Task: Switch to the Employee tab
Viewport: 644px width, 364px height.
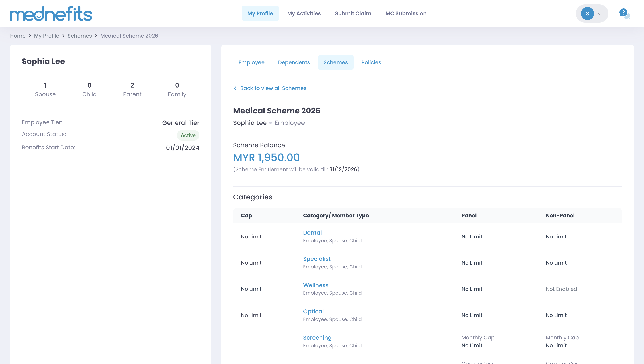Action: tap(251, 62)
